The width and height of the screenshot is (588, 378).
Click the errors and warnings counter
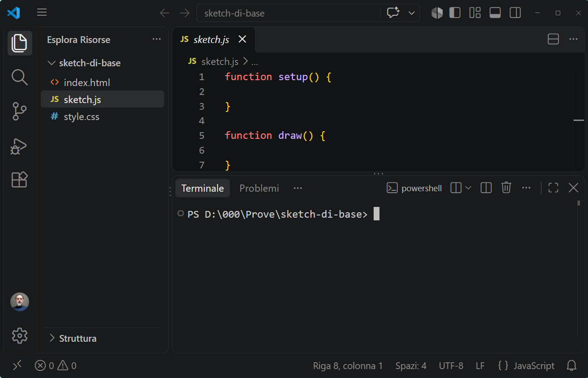(x=55, y=365)
